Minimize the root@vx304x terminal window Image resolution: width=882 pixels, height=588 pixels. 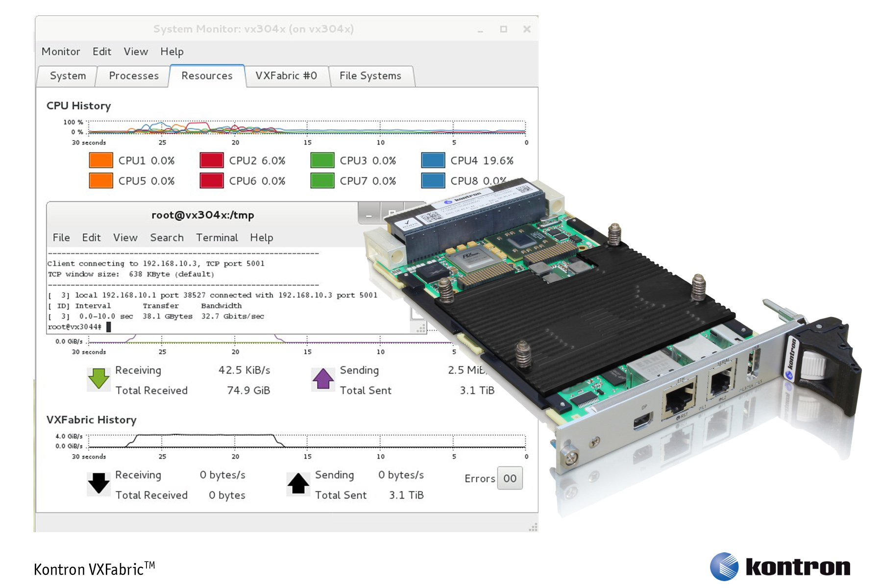coord(369,214)
